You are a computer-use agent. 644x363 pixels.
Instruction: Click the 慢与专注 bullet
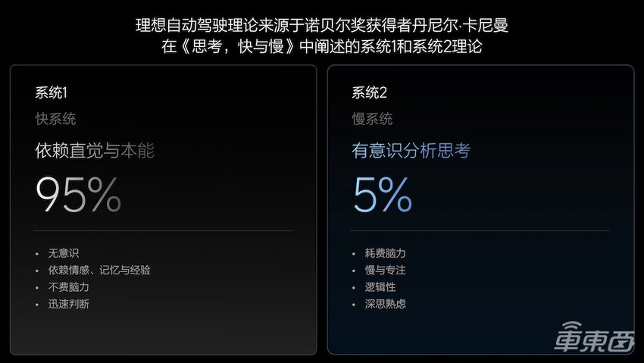click(386, 270)
